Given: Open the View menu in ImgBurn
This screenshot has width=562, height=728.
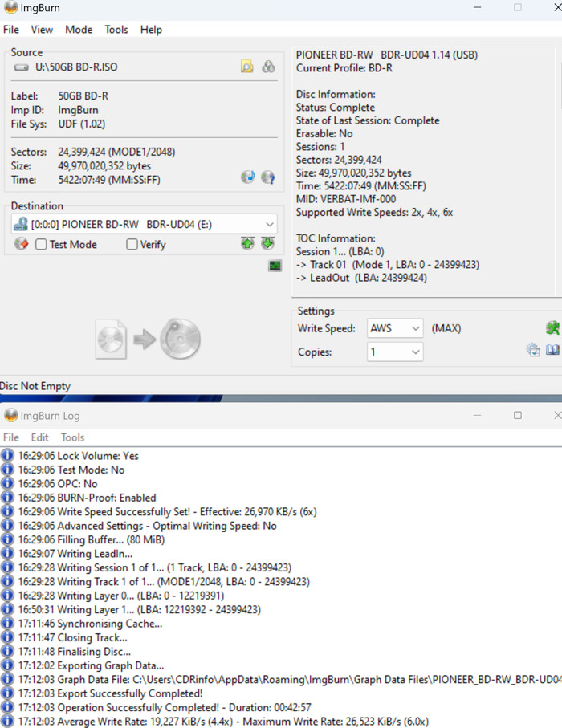Looking at the screenshot, I should [x=42, y=30].
